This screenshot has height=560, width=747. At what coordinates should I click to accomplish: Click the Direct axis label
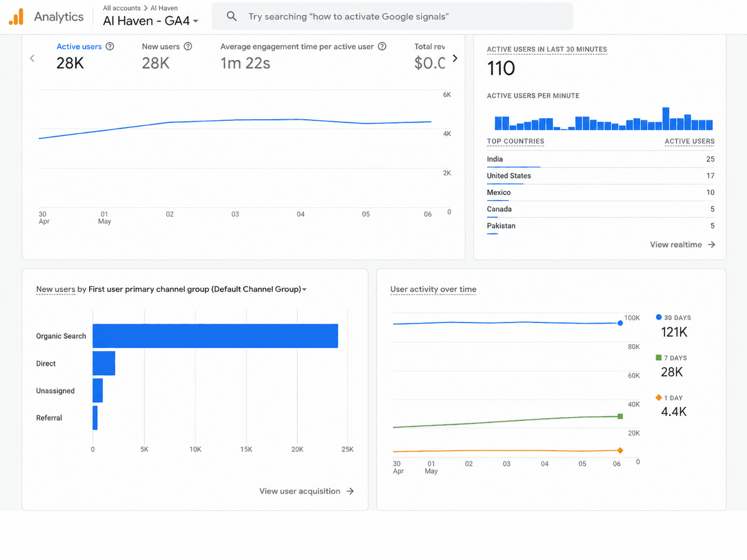click(x=46, y=364)
